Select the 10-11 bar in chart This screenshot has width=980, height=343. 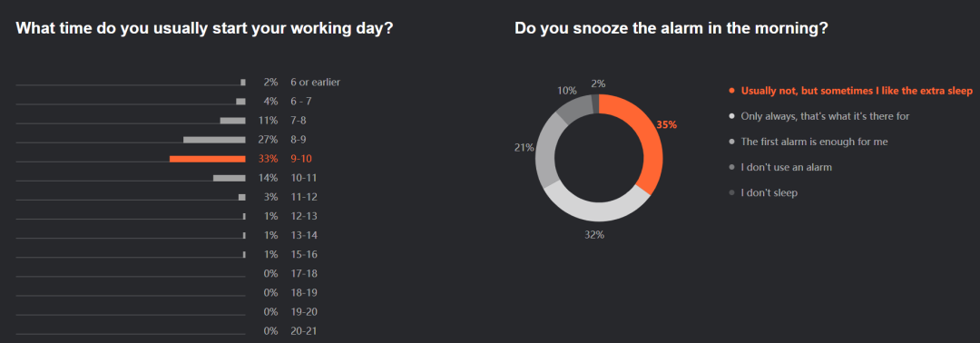(x=230, y=178)
